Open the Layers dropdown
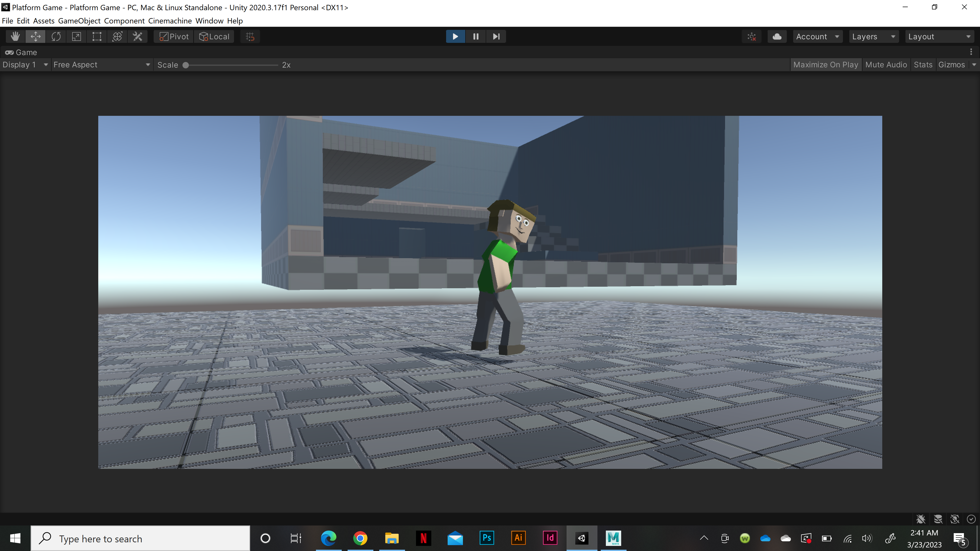The image size is (980, 551). 874,36
